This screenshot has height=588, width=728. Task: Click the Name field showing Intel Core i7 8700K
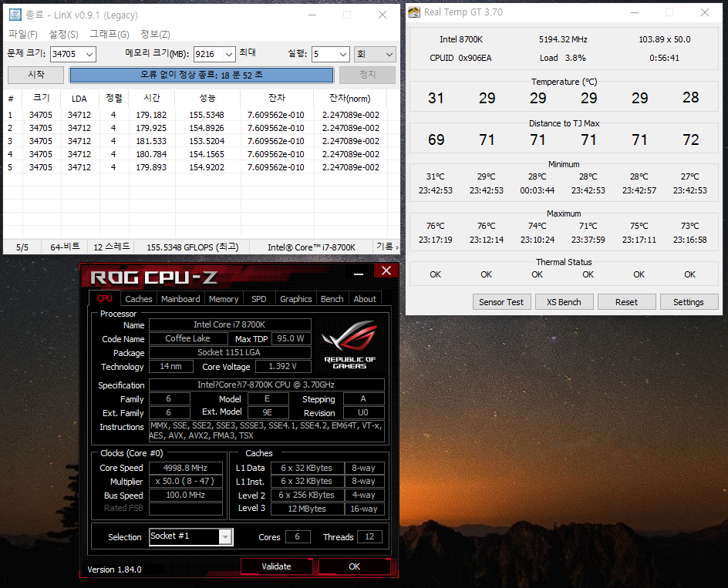(x=230, y=324)
